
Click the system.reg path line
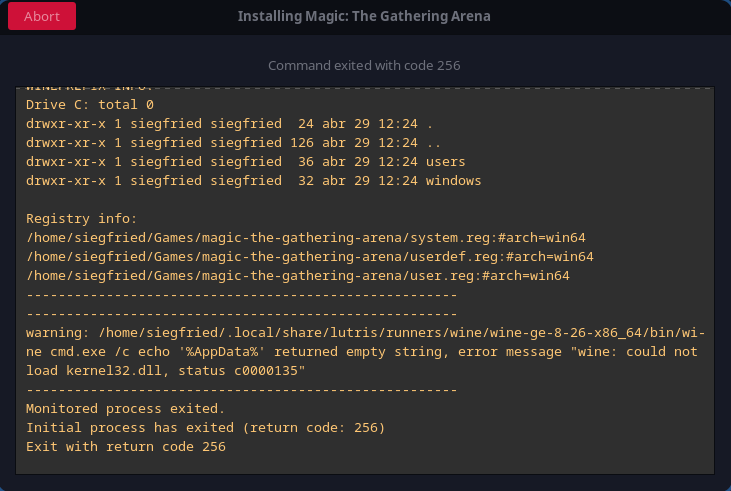pyautogui.click(x=306, y=238)
